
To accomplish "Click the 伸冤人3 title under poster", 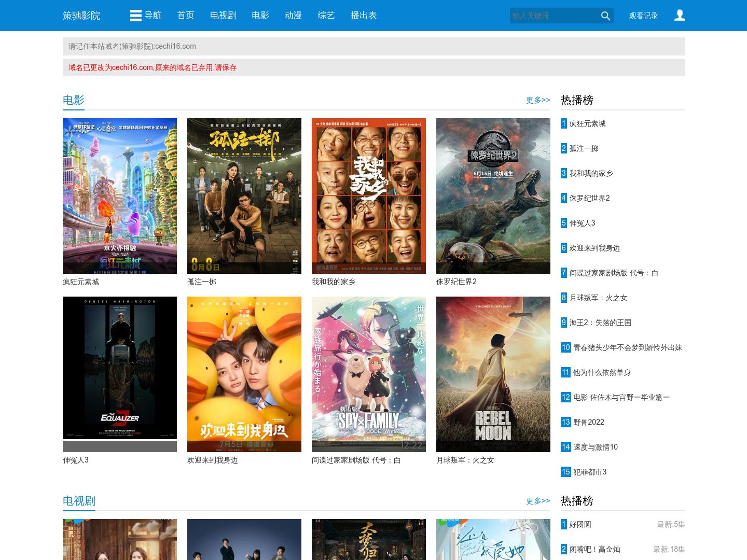I will pos(76,460).
